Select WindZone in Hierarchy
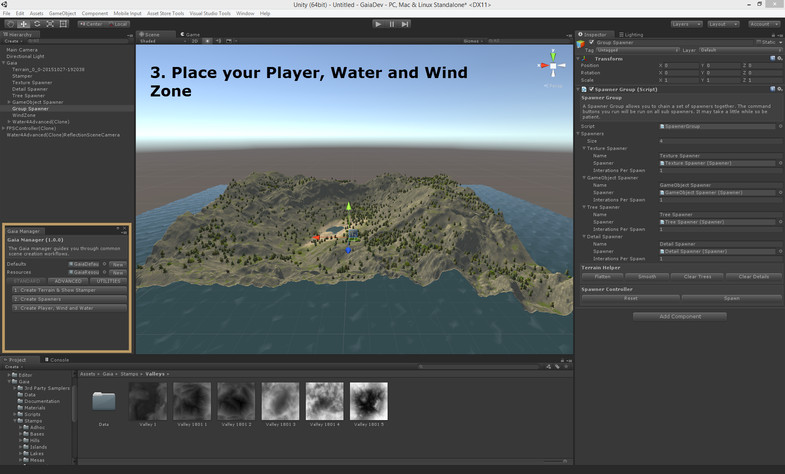This screenshot has width=785, height=474. pyautogui.click(x=24, y=115)
